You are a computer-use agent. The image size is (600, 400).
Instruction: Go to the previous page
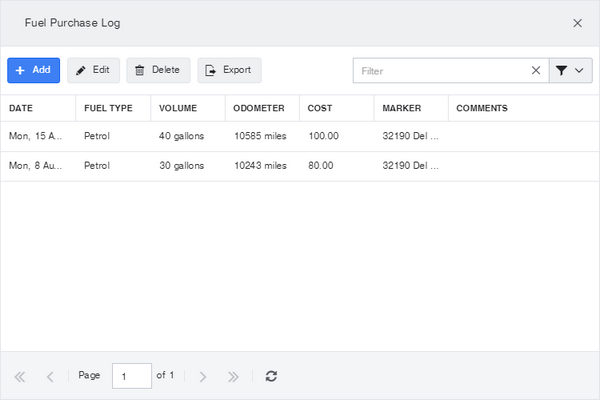[50, 377]
